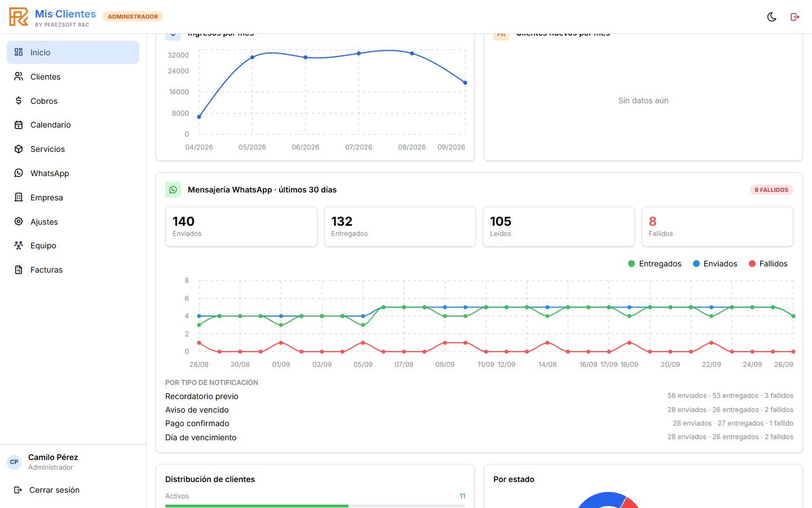Toggle the Fallidos series in the legend
Image resolution: width=812 pixels, height=508 pixels.
coord(768,264)
